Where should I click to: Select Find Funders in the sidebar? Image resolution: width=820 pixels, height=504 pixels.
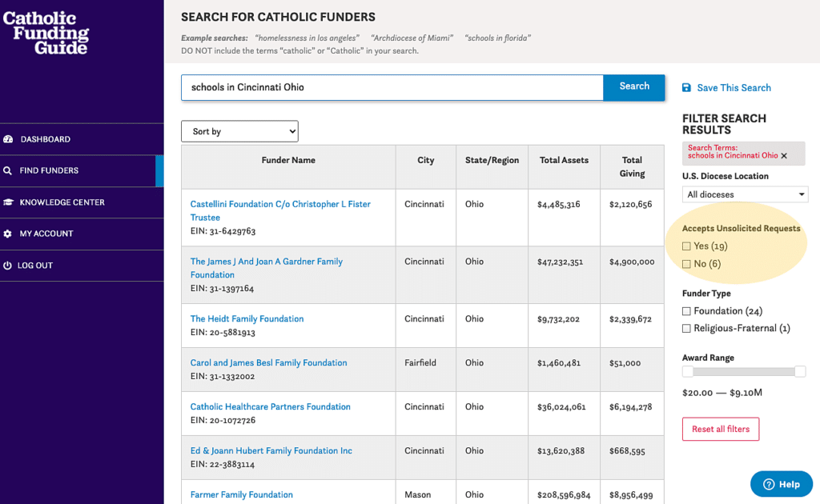coord(82,170)
